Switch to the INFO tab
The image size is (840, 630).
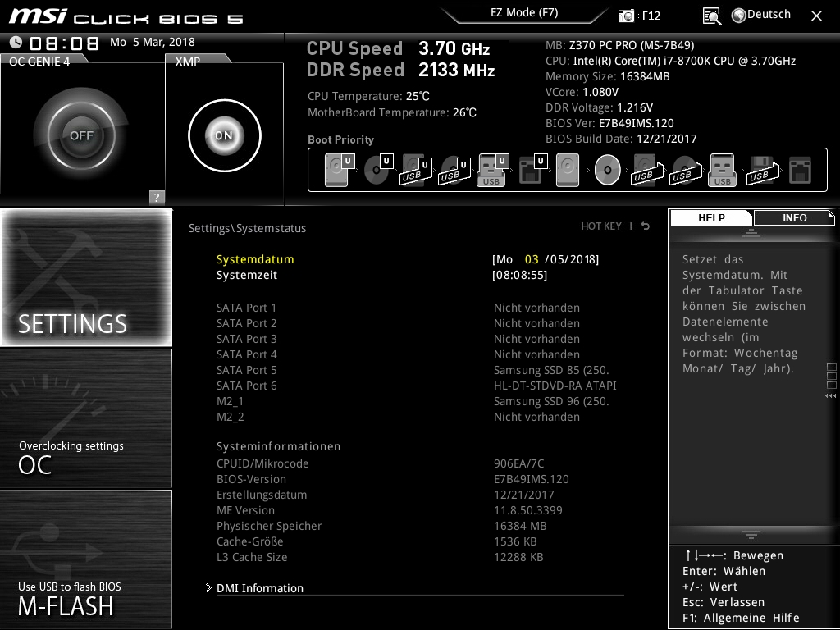point(793,217)
